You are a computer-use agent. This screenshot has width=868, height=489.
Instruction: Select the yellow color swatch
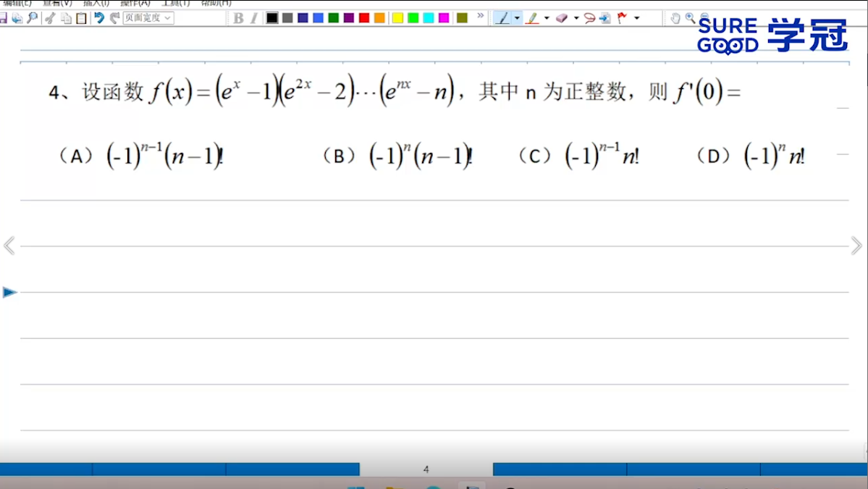[397, 18]
